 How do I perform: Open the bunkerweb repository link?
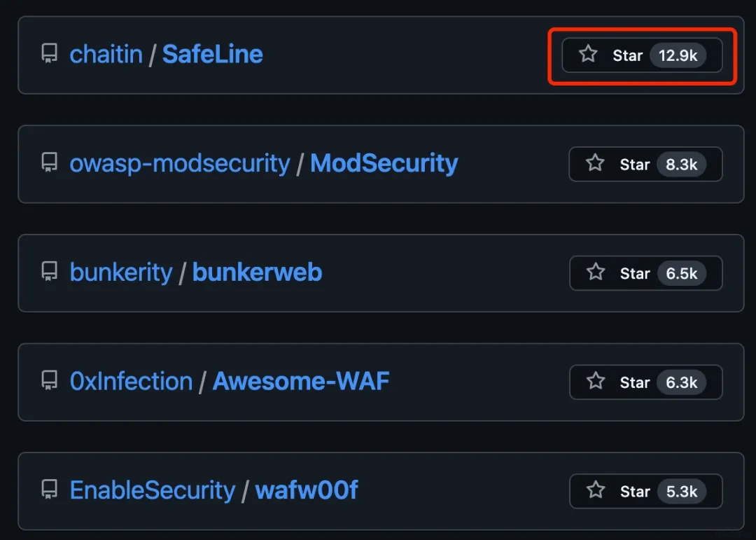257,272
